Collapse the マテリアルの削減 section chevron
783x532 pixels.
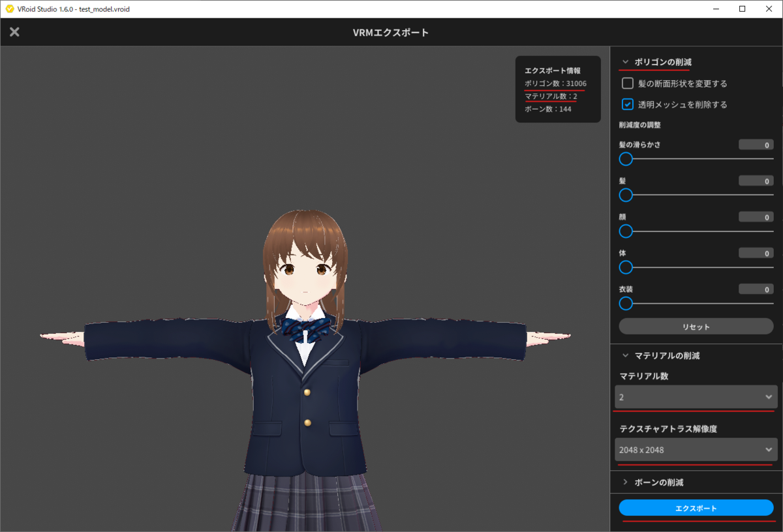625,356
